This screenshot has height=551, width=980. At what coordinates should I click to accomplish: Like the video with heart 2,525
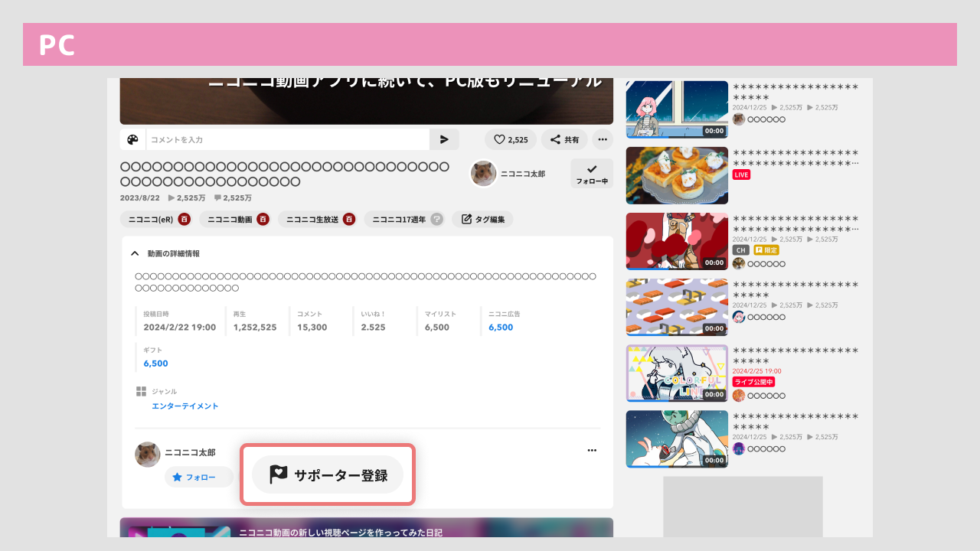tap(511, 139)
